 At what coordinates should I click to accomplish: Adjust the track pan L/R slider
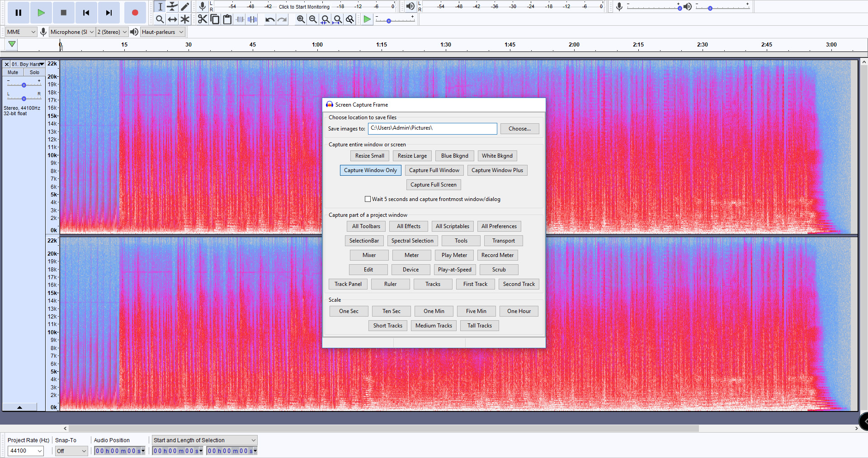(x=24, y=98)
